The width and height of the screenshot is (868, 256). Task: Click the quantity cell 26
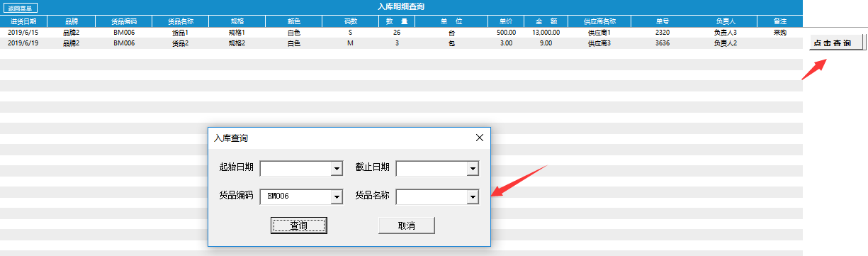tap(397, 33)
